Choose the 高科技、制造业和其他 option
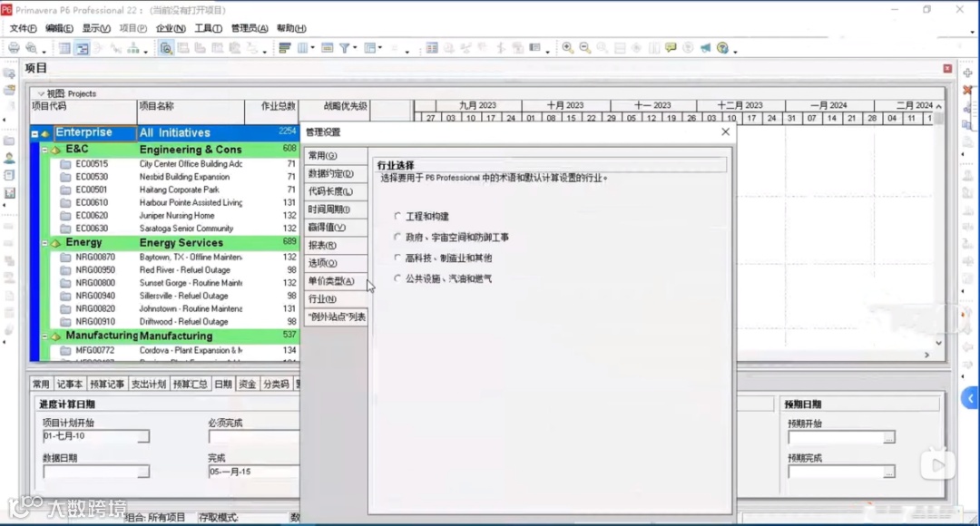The image size is (980, 526). (397, 257)
